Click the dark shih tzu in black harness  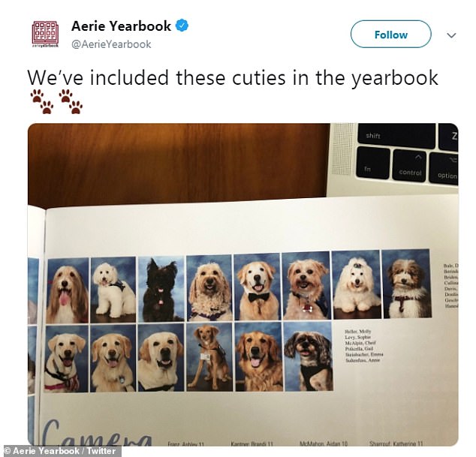click(308, 356)
